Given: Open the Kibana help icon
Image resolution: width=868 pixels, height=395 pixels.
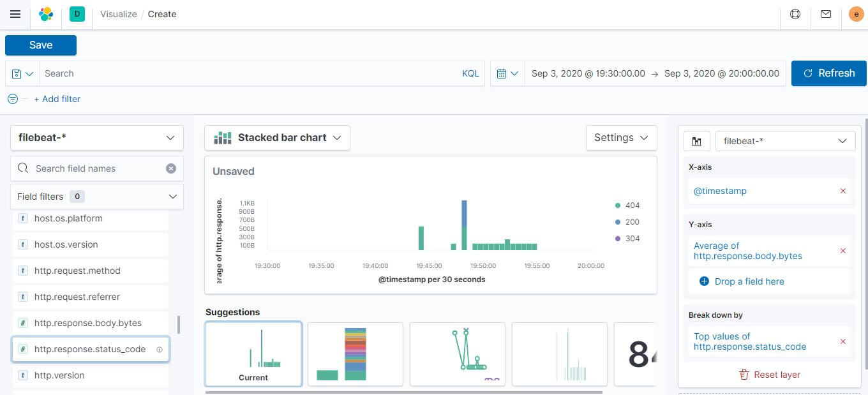Looking at the screenshot, I should 795,14.
